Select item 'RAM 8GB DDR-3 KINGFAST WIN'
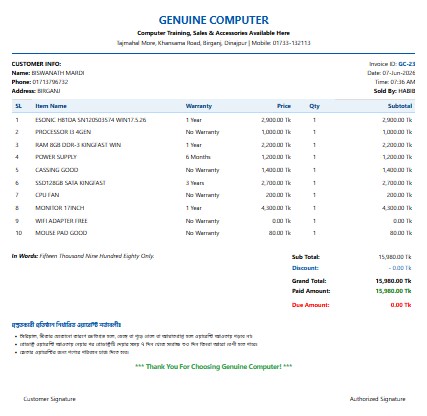Screen dimensions: 427x416 pyautogui.click(x=78, y=145)
